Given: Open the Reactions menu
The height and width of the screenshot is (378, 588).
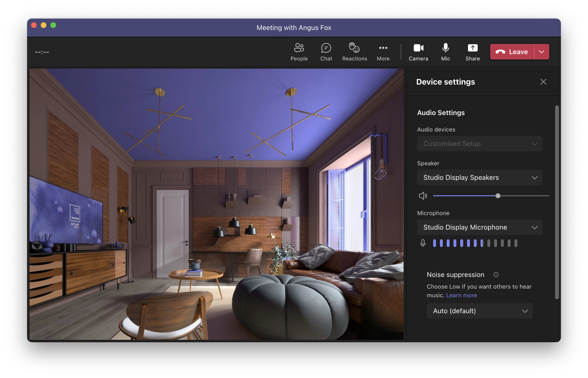Looking at the screenshot, I should point(354,52).
